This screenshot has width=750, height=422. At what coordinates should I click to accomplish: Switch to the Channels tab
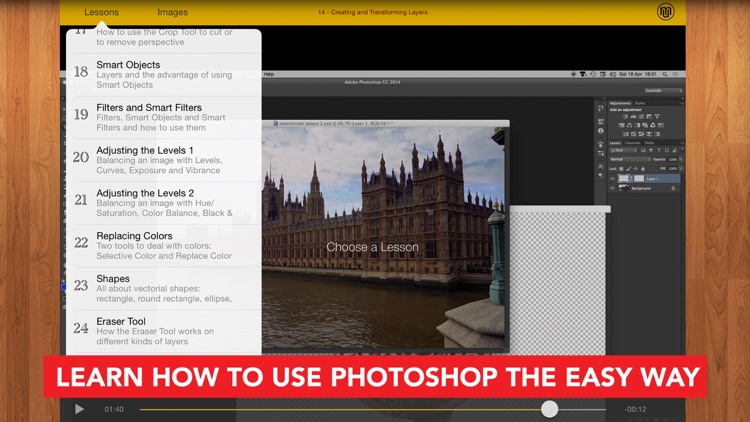tap(632, 143)
